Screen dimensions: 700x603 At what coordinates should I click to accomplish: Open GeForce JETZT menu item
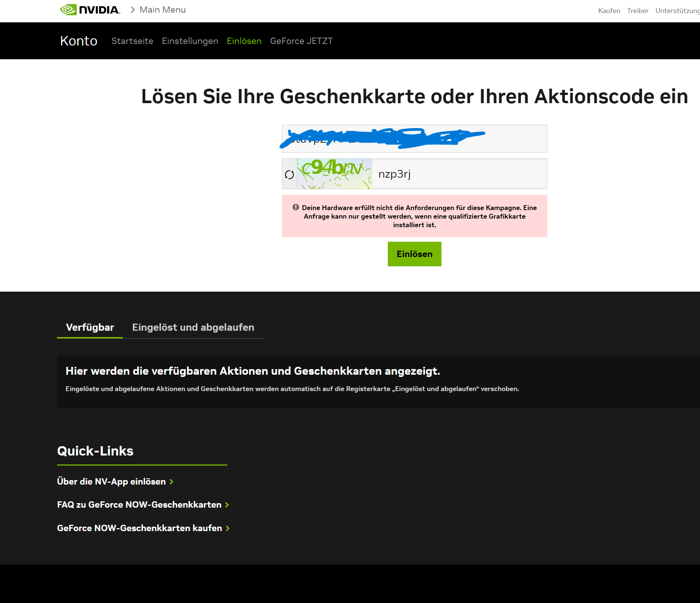(301, 41)
